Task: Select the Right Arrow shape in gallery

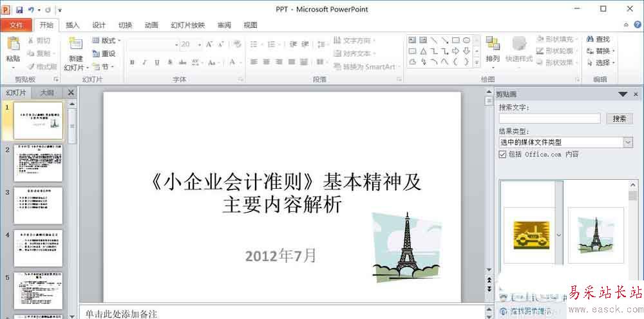Action: (455, 51)
